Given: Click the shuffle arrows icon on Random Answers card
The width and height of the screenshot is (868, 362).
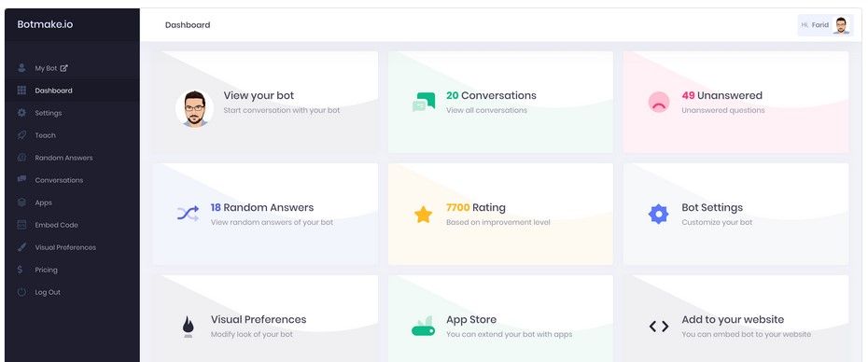Looking at the screenshot, I should [189, 214].
